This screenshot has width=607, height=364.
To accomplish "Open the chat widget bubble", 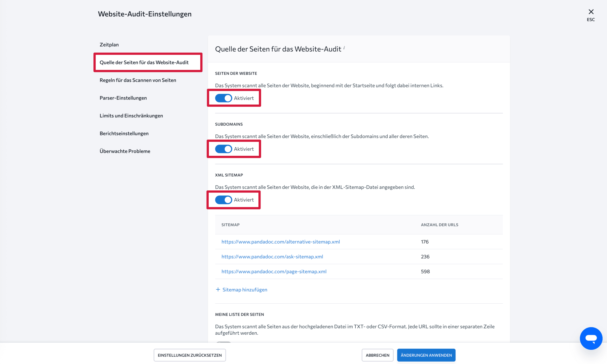I will 591,338.
